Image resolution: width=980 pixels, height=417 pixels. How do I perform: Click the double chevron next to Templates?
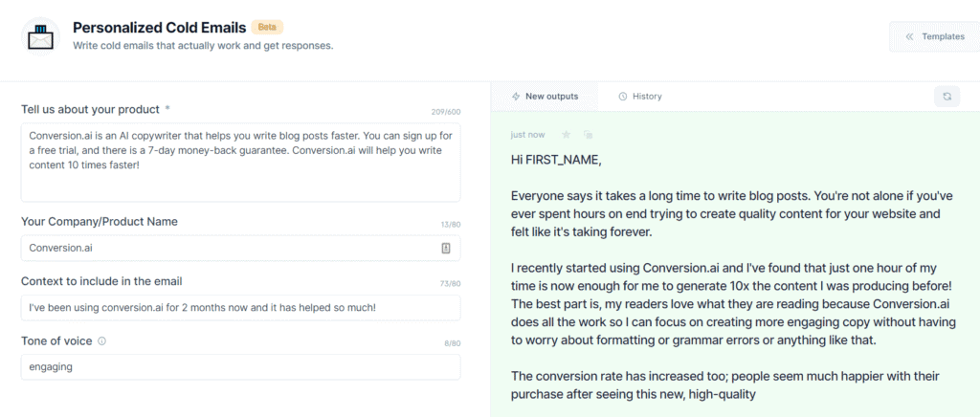pyautogui.click(x=910, y=36)
